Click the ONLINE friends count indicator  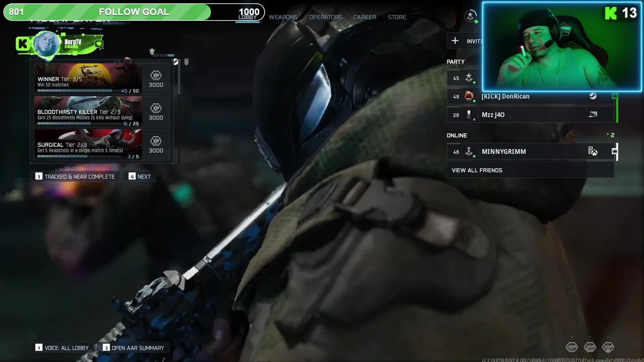[610, 135]
